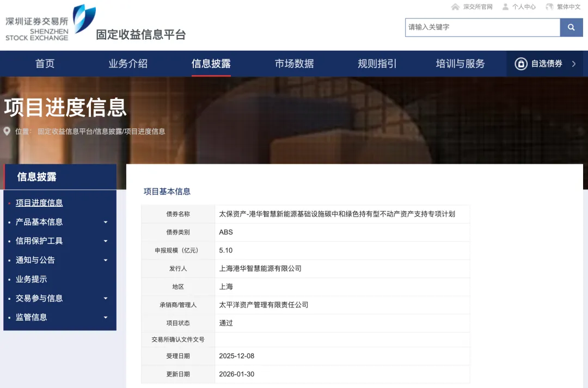Expand the 信用保护工具 sidebar arrow
The width and height of the screenshot is (588, 388).
(x=106, y=241)
